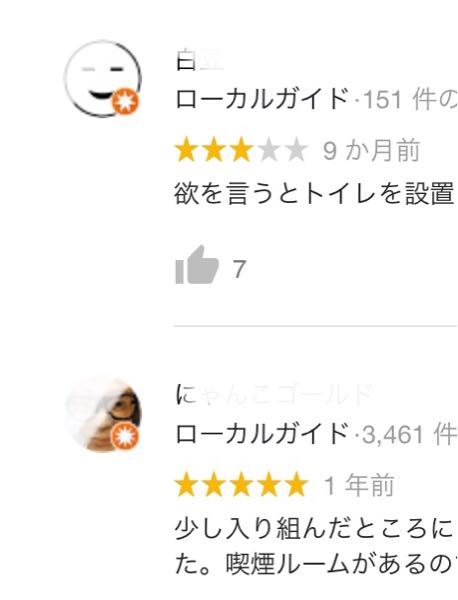Click the third gold star in the five-star review
The image size is (458, 600).
tap(241, 484)
